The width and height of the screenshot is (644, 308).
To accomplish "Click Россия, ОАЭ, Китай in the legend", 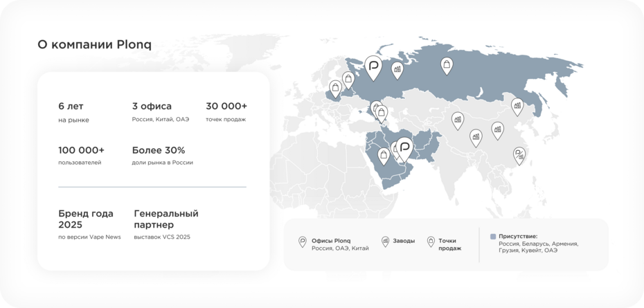I will click(340, 248).
